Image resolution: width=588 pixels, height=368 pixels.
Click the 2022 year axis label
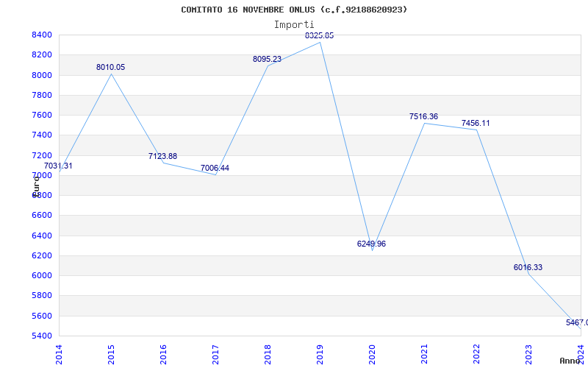coord(476,355)
